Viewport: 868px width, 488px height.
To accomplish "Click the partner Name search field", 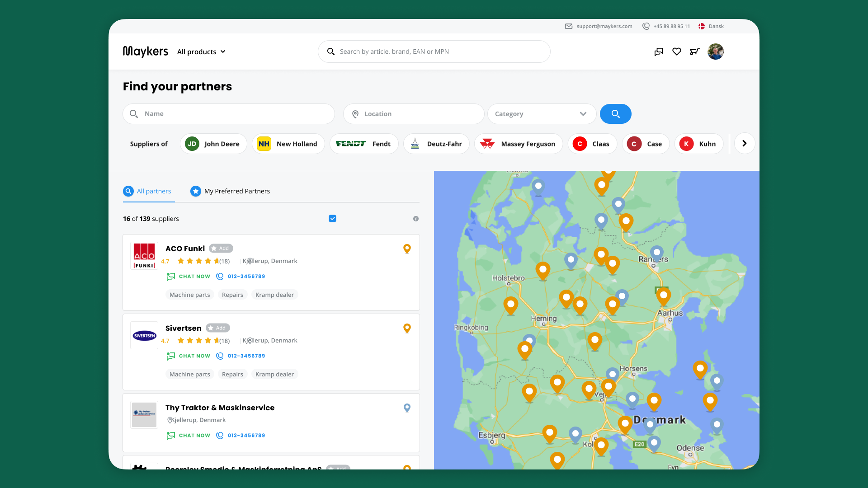I will point(229,114).
